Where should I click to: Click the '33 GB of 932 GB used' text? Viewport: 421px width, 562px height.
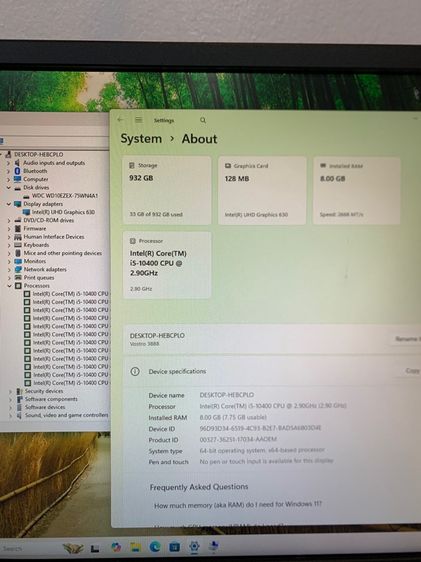(x=156, y=214)
